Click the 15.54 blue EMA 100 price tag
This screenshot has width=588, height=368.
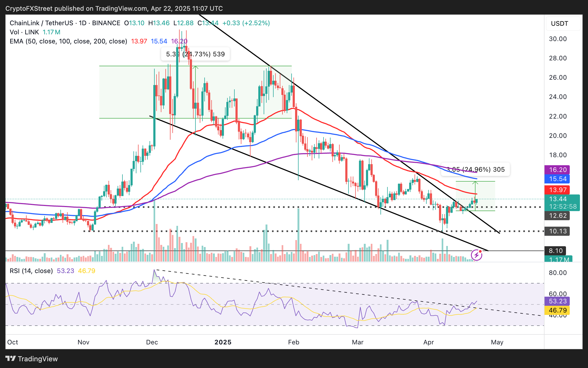click(557, 179)
